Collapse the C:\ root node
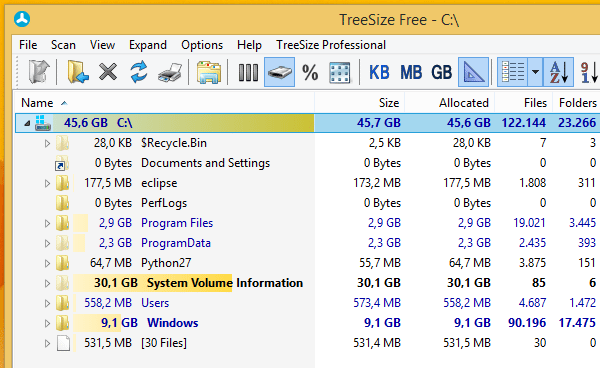Screen dimensions: 600x368 click(27, 123)
